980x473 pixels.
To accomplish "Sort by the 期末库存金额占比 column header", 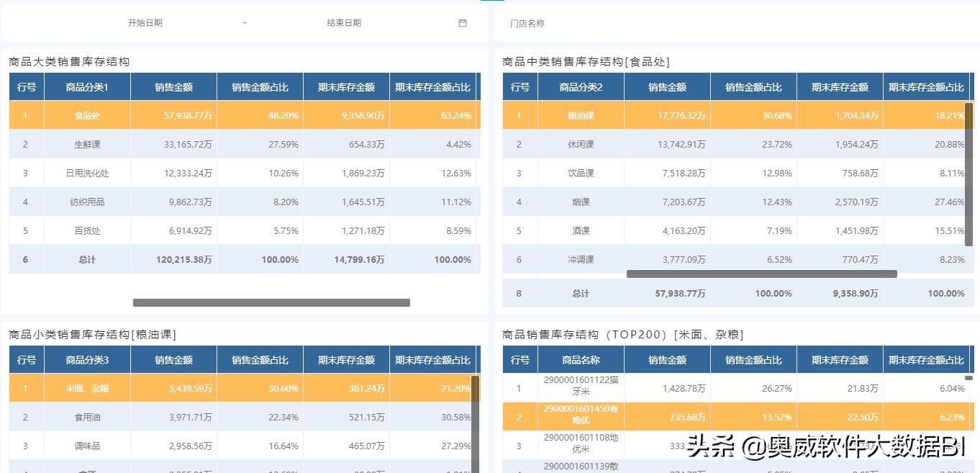I will [432, 86].
